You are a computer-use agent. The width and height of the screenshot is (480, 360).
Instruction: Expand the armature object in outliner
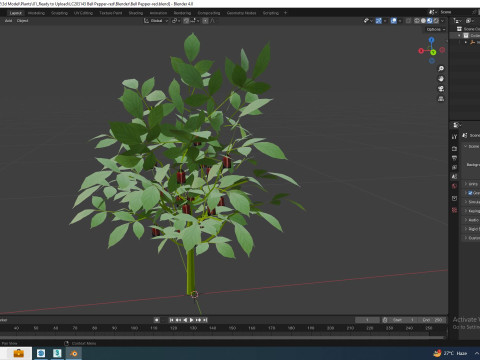pos(466,42)
